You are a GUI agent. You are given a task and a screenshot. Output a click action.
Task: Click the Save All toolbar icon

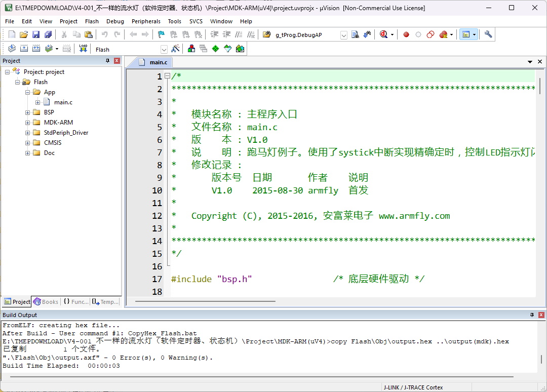pos(48,34)
